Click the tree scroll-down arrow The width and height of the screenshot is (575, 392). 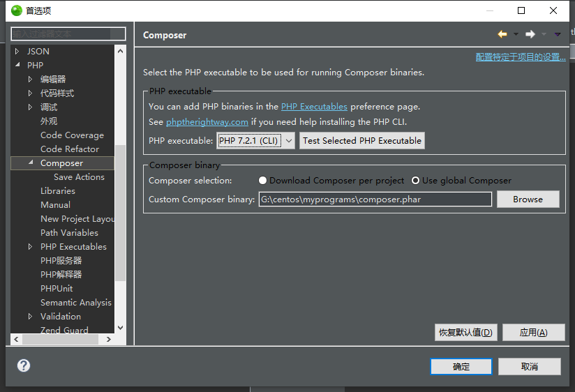pos(120,327)
